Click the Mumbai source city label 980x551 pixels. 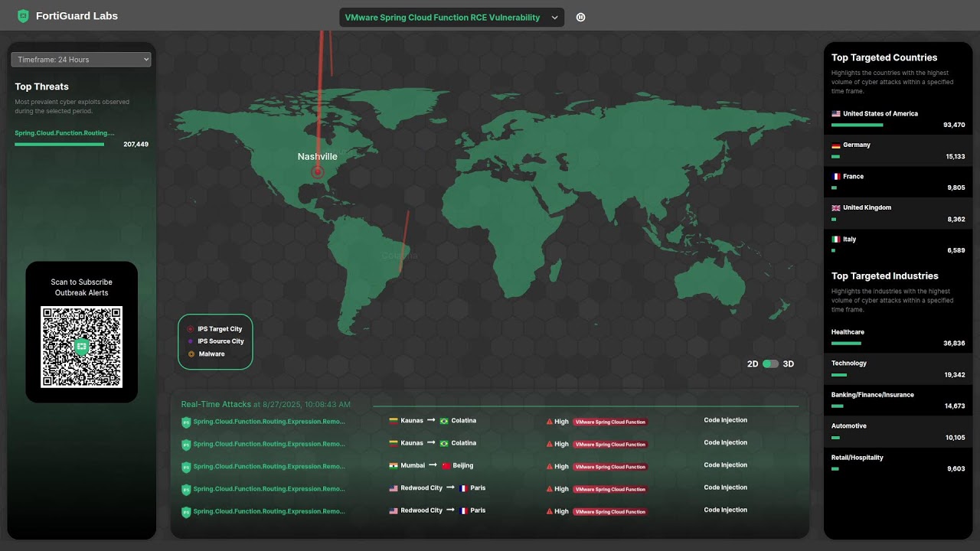pyautogui.click(x=413, y=465)
